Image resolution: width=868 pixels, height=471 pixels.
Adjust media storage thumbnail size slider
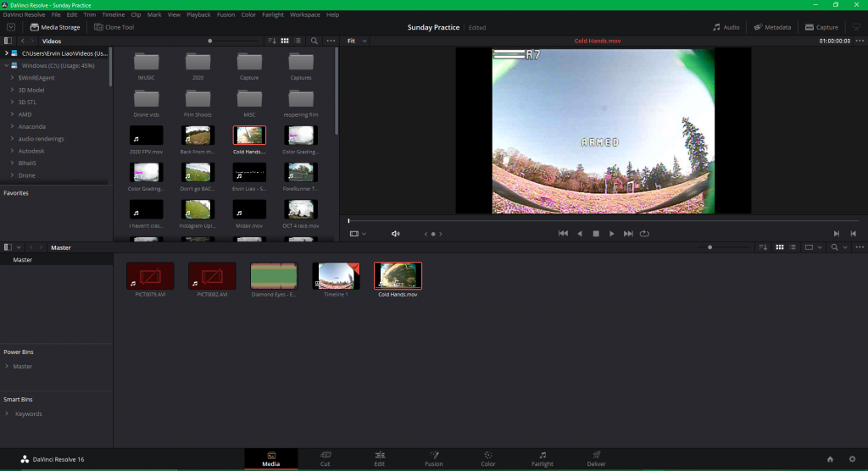pos(210,41)
